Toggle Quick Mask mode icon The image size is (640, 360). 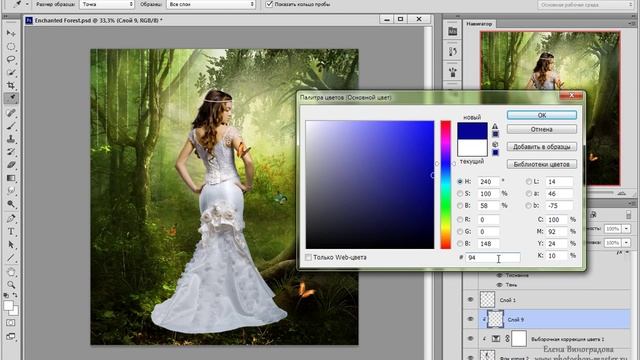11,323
